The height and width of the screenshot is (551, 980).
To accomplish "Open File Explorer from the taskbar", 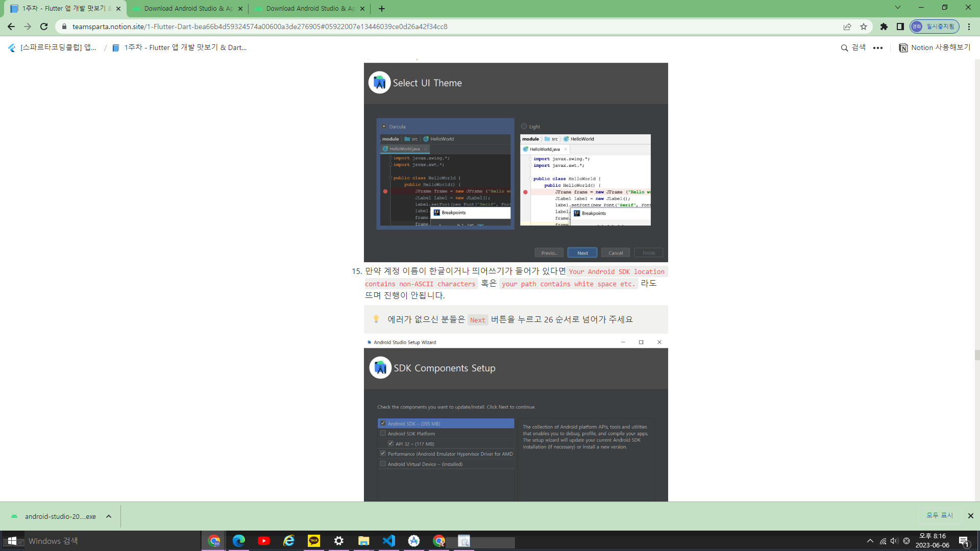I will [364, 541].
